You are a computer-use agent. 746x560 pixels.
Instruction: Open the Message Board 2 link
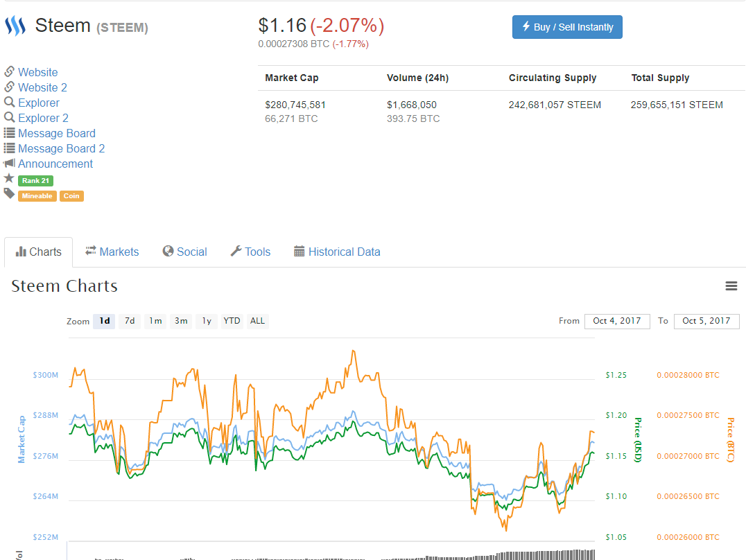click(61, 148)
